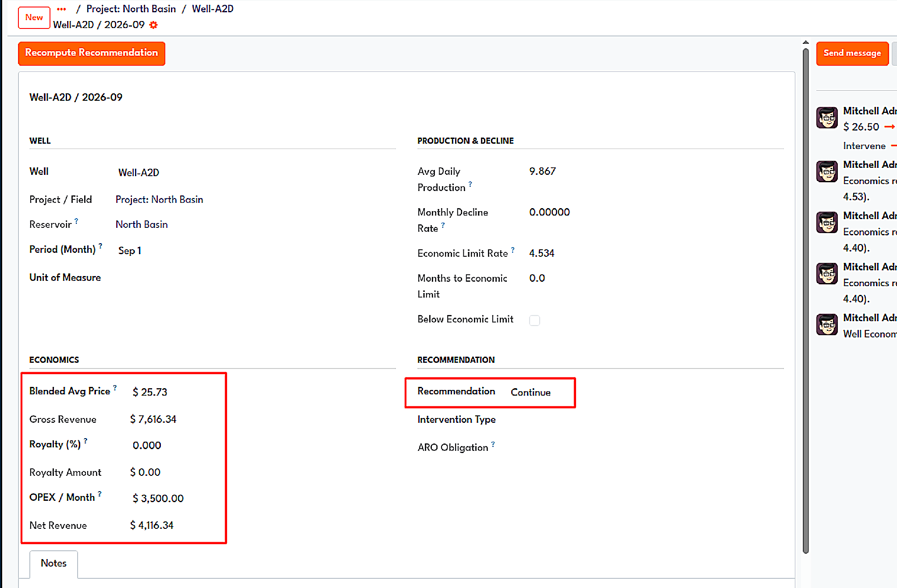Click the scrollbar up arrow
897x588 pixels.
coord(806,43)
